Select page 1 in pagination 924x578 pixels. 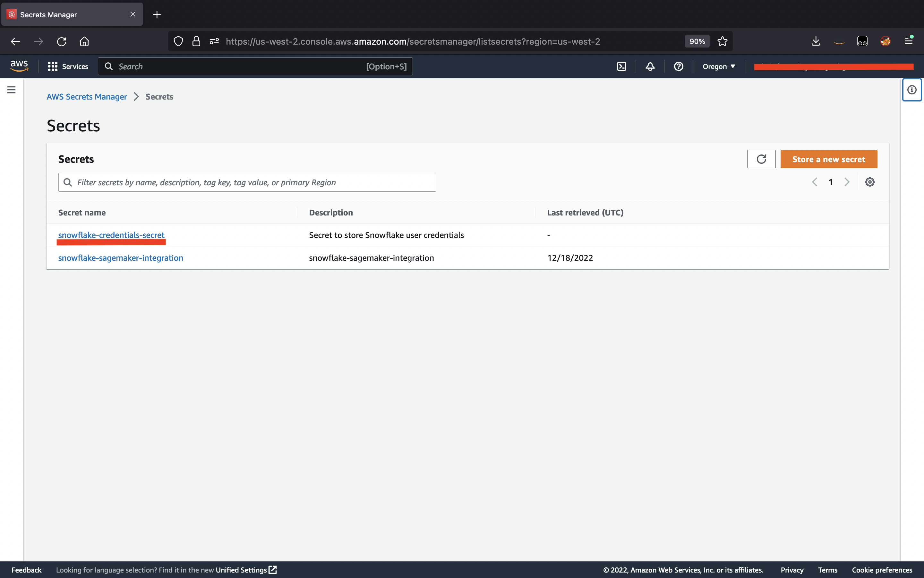(830, 182)
